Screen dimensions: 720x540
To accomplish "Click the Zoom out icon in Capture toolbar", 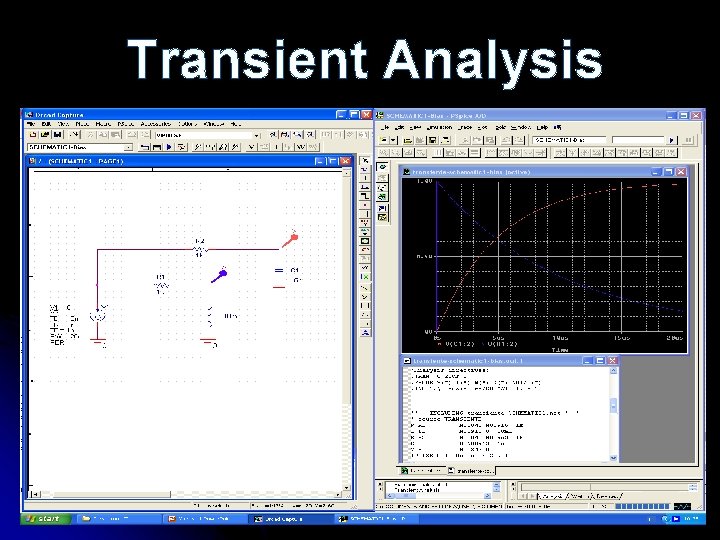I will point(285,135).
